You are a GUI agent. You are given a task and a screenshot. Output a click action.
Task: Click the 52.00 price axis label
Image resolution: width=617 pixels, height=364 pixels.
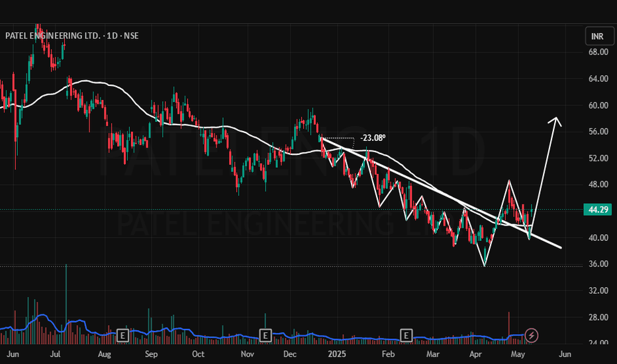[598, 158]
